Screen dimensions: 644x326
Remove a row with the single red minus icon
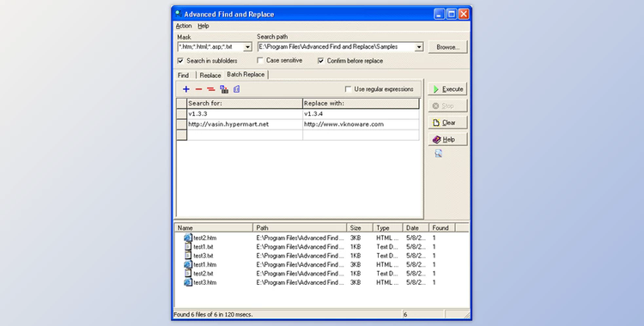pyautogui.click(x=199, y=89)
